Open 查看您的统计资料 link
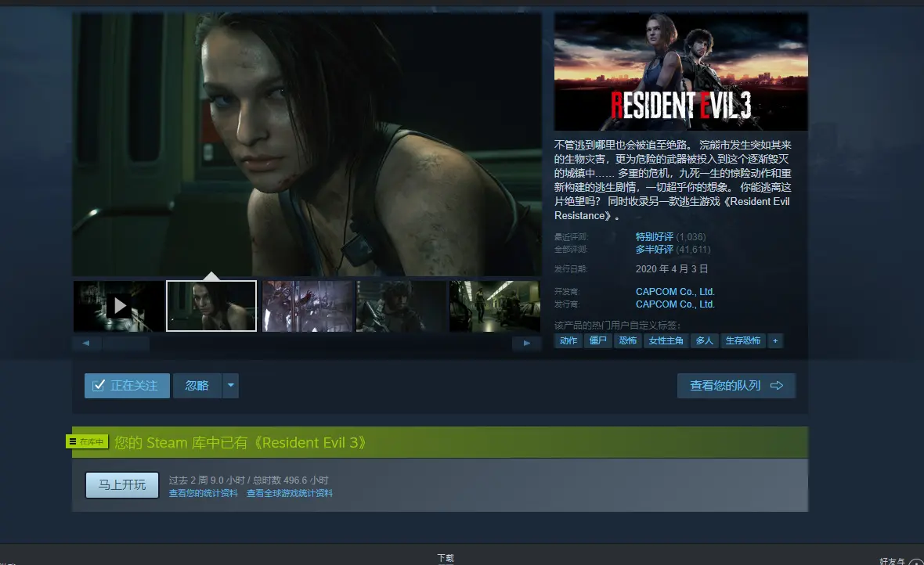Image resolution: width=924 pixels, height=565 pixels. 204,493
